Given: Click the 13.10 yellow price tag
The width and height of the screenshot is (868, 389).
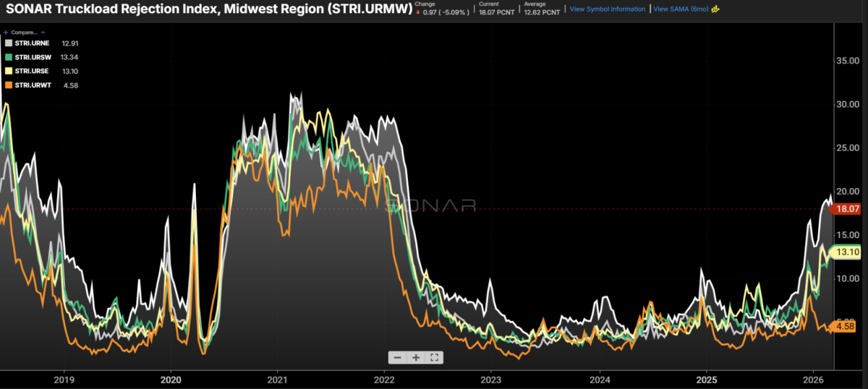Looking at the screenshot, I should 846,252.
